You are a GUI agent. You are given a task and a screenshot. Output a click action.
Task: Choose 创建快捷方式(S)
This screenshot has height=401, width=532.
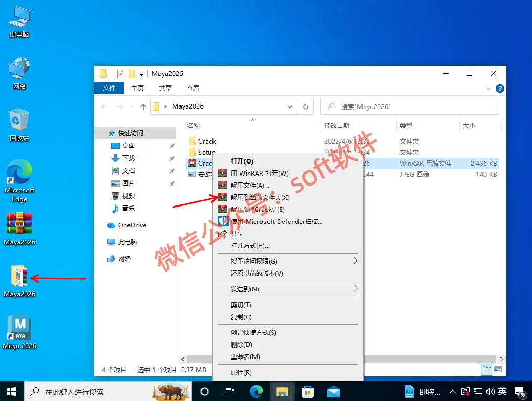click(x=288, y=332)
